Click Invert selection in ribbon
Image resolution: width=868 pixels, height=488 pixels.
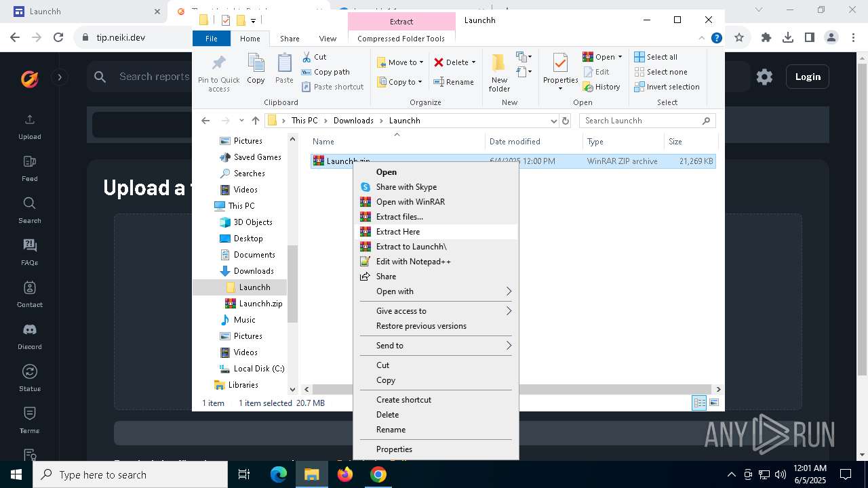[667, 87]
